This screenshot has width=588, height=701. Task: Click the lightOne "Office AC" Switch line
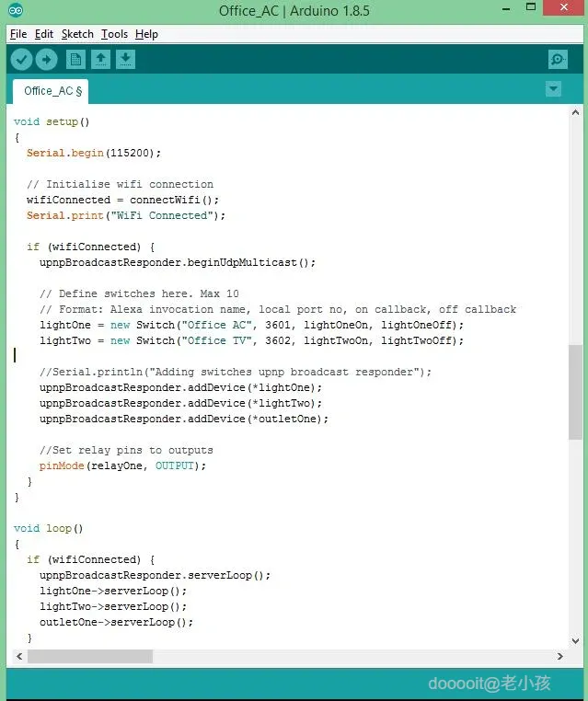point(252,325)
